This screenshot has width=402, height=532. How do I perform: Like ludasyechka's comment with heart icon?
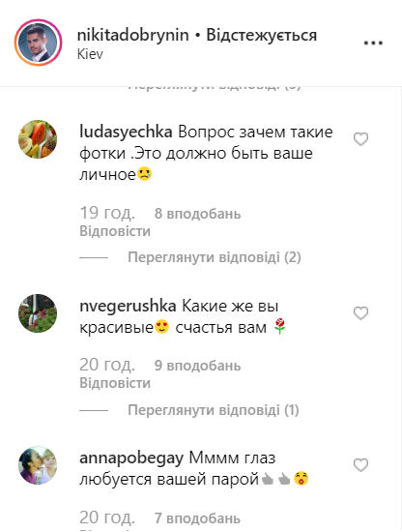point(360,139)
